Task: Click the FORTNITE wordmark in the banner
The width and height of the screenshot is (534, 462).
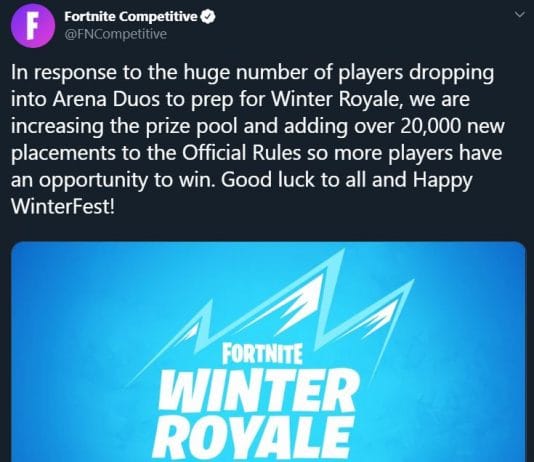Action: click(262, 354)
